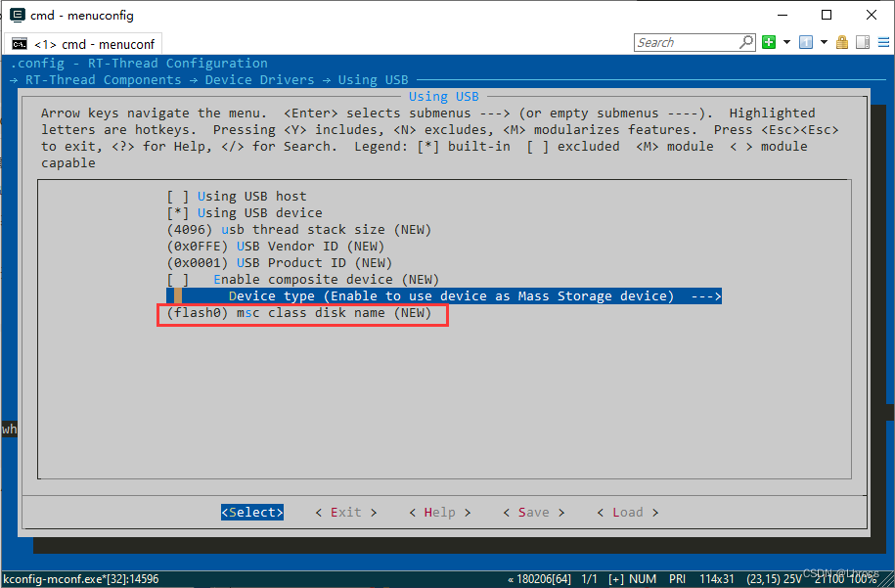Click the PRI indicator in status bar

[677, 579]
